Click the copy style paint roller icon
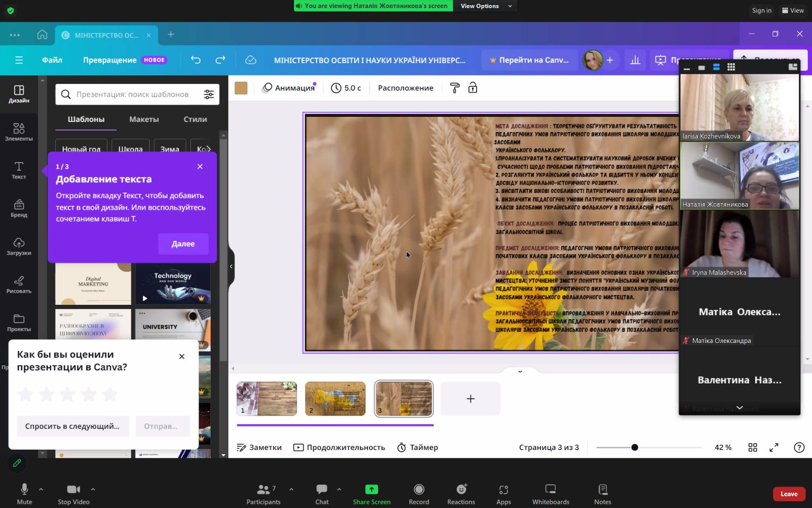This screenshot has width=812, height=508. pyautogui.click(x=455, y=88)
